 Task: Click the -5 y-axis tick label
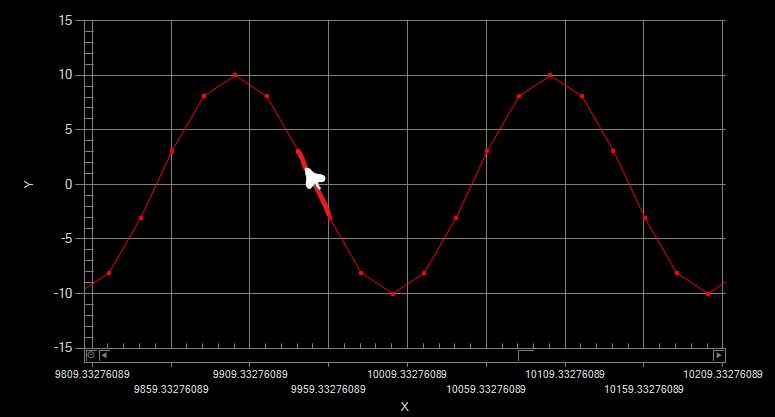[66, 239]
